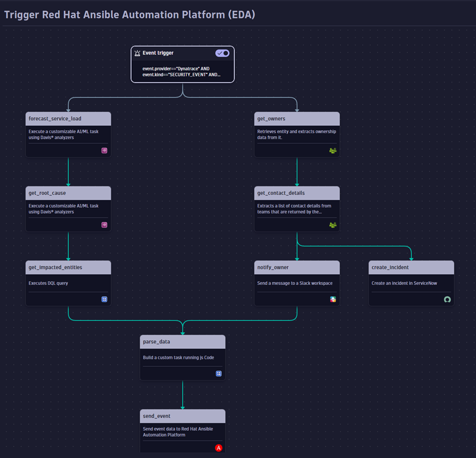Click the JavaScript icon in parse_data node

pyautogui.click(x=218, y=373)
